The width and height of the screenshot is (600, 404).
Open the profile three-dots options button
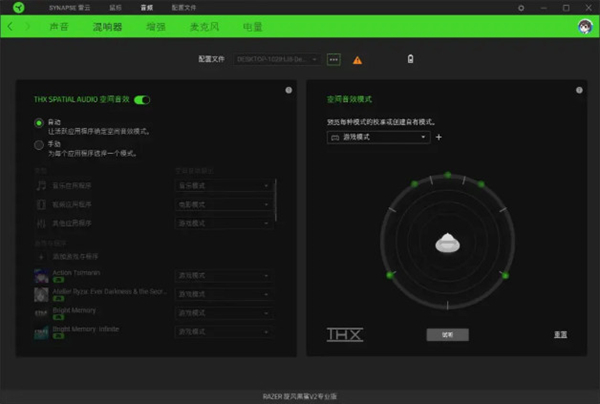pyautogui.click(x=334, y=60)
